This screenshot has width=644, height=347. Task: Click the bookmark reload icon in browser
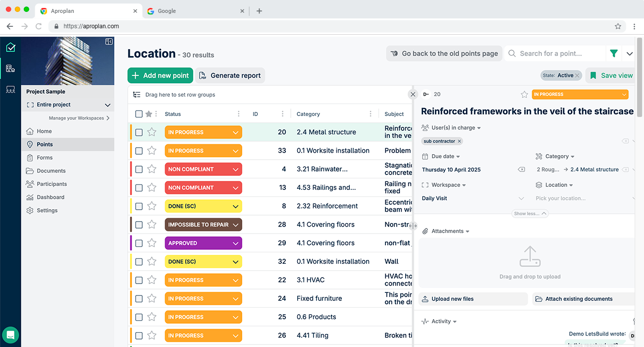39,26
